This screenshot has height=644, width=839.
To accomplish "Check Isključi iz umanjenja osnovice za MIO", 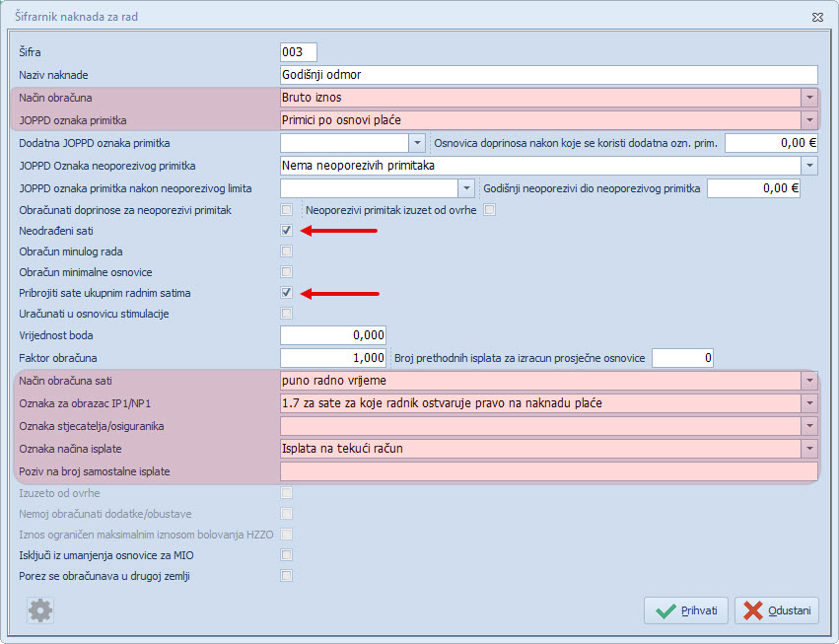I will pos(287,555).
